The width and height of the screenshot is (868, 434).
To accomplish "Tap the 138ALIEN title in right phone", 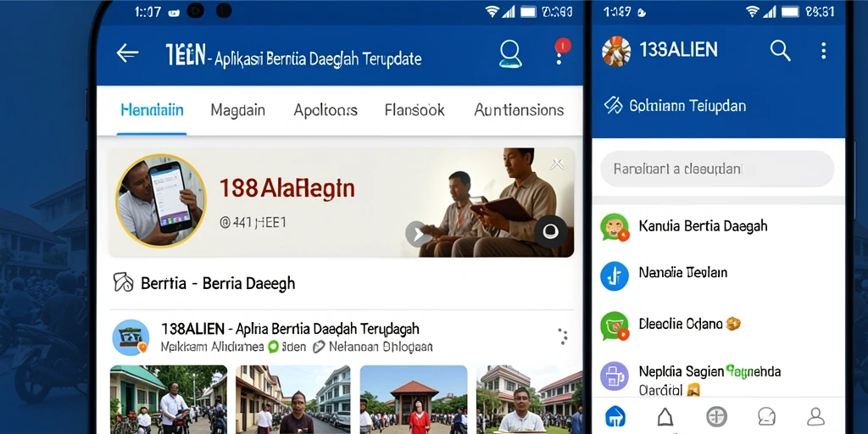I will pos(678,50).
